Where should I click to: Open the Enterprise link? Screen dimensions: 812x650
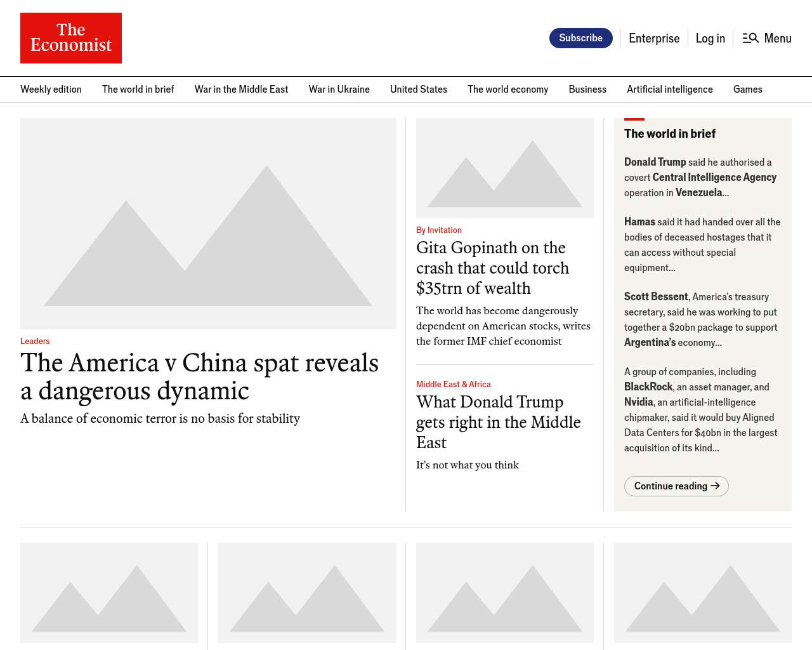point(654,38)
